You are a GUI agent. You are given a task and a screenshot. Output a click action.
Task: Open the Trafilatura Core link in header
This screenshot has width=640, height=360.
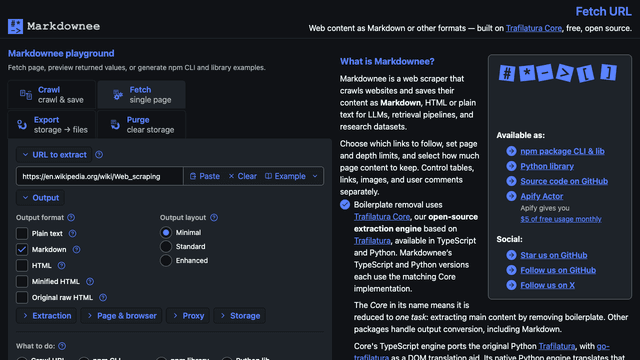click(534, 28)
